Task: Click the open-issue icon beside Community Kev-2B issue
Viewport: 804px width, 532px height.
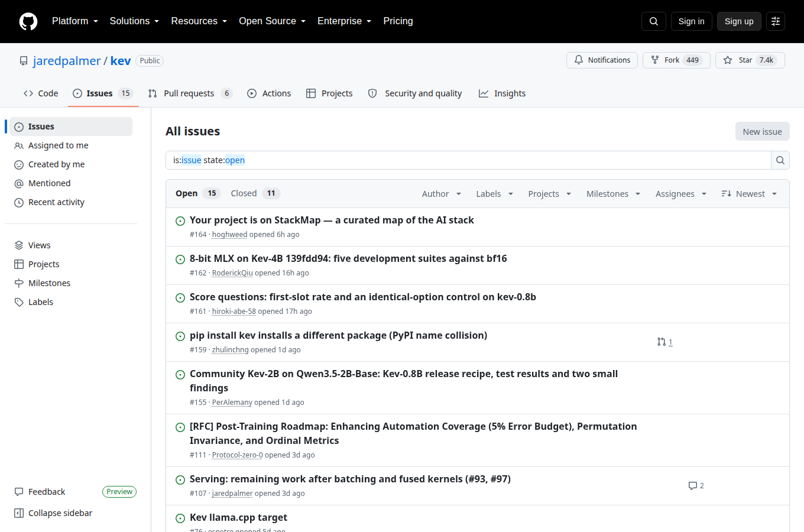Action: pyautogui.click(x=180, y=375)
